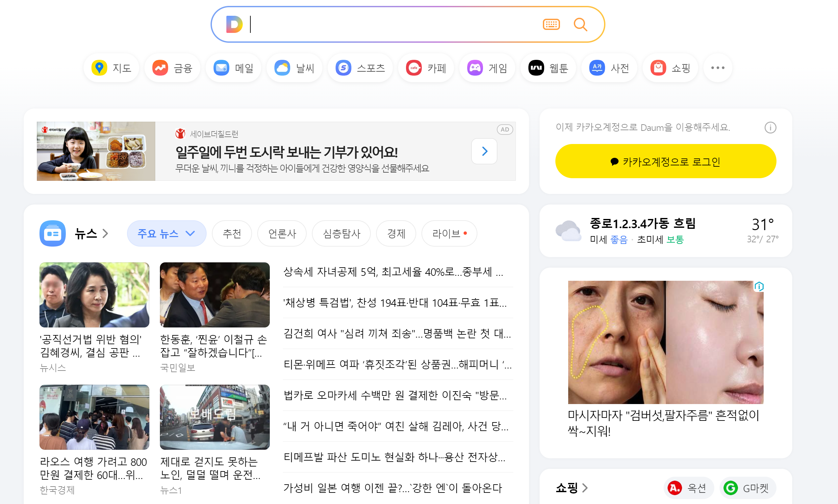The width and height of the screenshot is (838, 504).
Task: Click the arrow button on the Save the Children ad
Action: 484,151
